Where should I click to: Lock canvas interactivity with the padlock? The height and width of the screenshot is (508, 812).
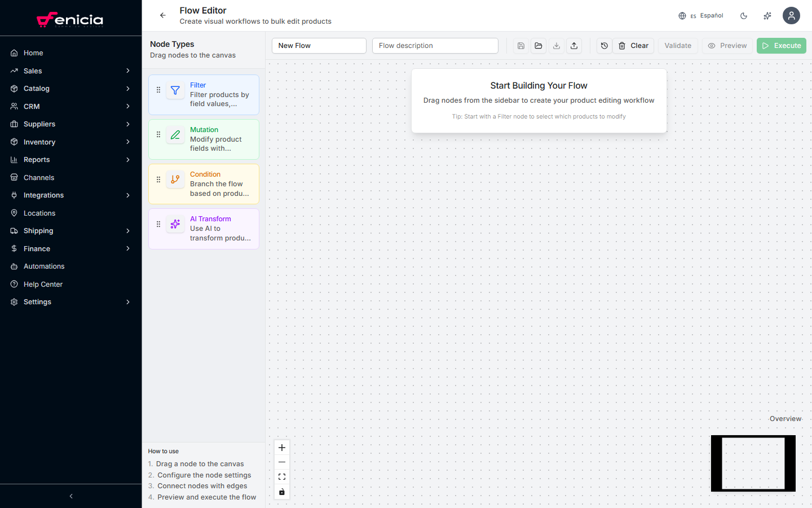point(281,492)
